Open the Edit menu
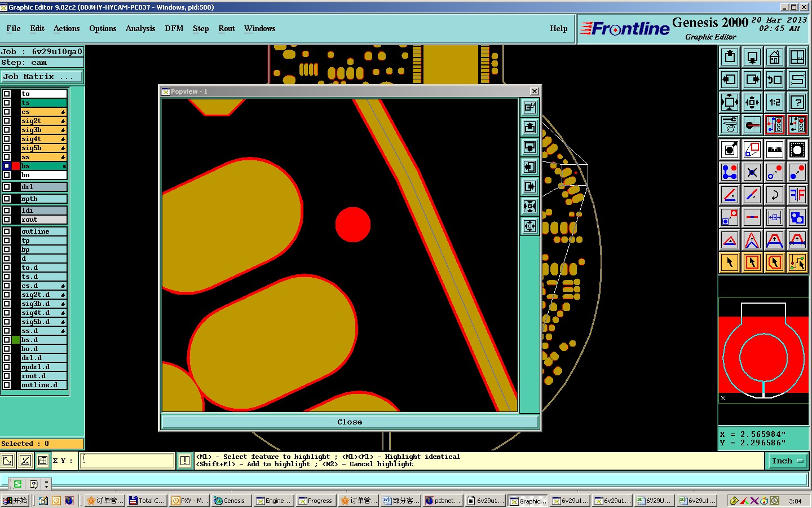Screen dimensions: 812x508 coord(37,29)
